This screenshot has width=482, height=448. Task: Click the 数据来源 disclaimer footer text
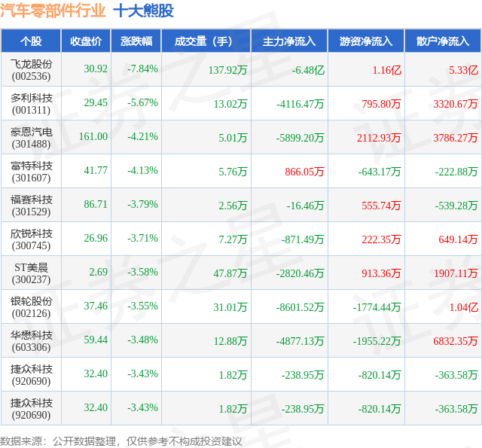pos(120,441)
